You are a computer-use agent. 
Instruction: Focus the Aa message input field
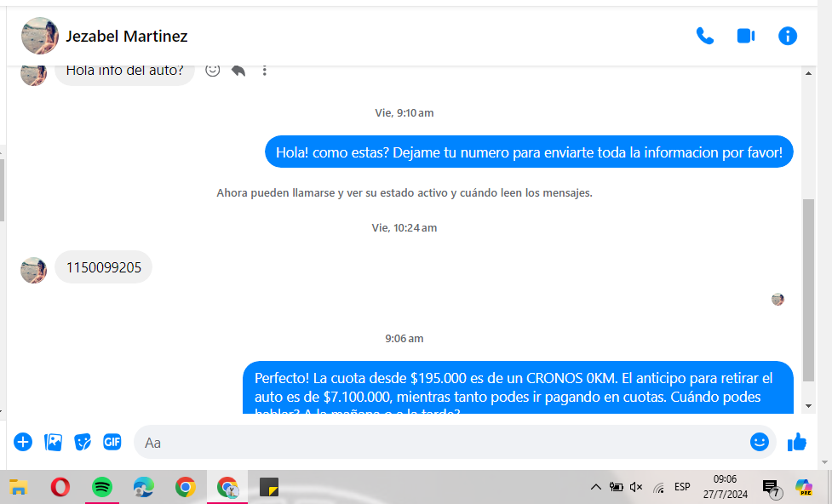[x=440, y=443]
